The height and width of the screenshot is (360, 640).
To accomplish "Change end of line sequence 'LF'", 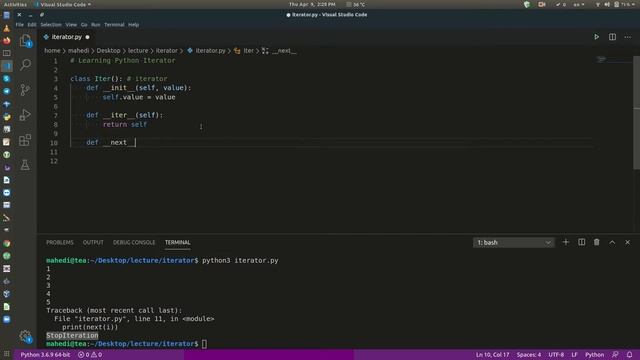I will point(574,355).
